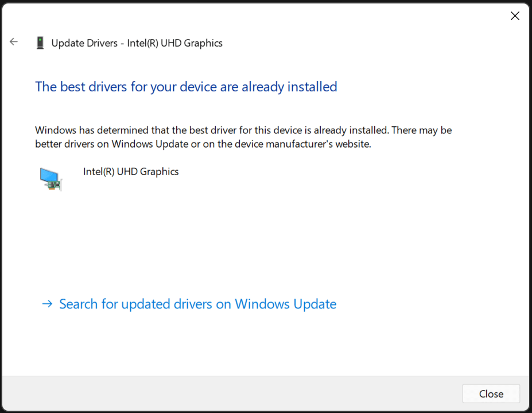The height and width of the screenshot is (413, 532).
Task: Click the arrow icon before Search for updated drivers
Action: click(x=47, y=304)
